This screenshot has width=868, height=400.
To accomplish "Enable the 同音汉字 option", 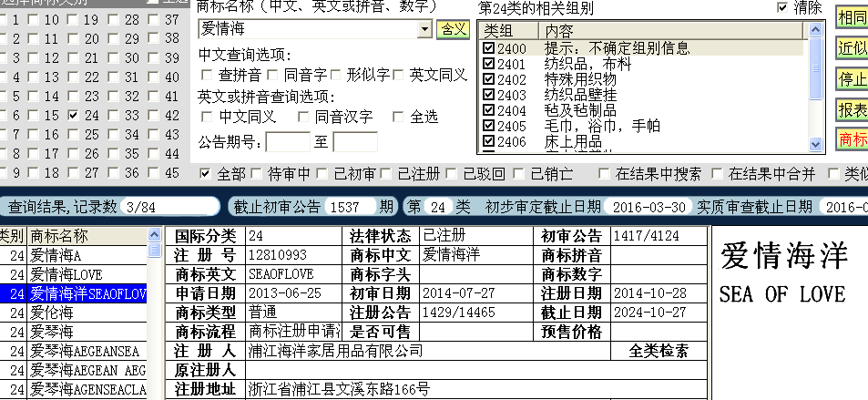I will [302, 117].
